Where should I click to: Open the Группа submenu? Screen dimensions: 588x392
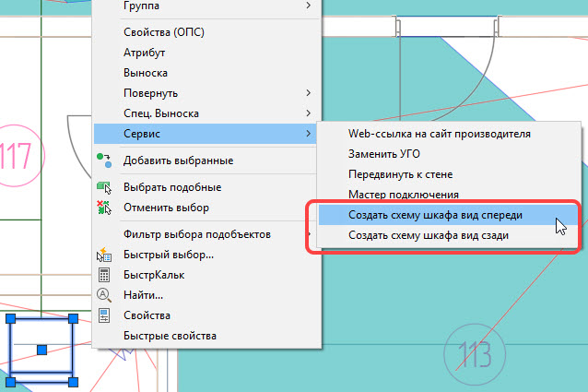point(206,6)
